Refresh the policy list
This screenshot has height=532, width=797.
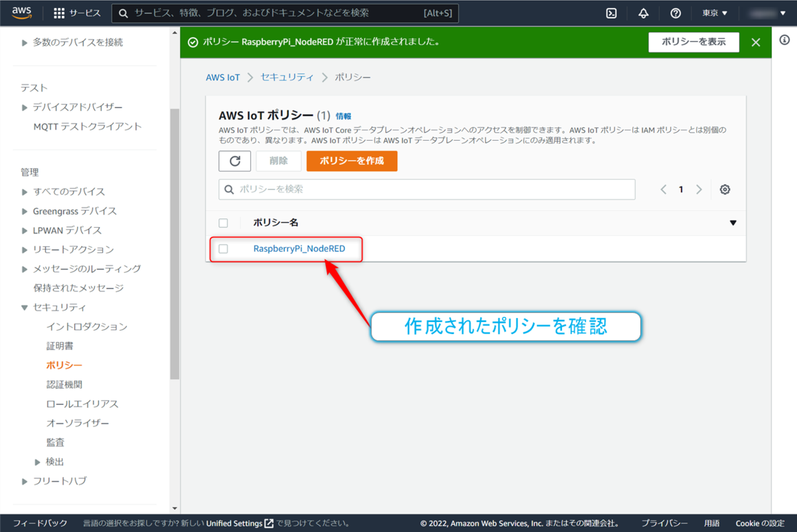pyautogui.click(x=234, y=161)
